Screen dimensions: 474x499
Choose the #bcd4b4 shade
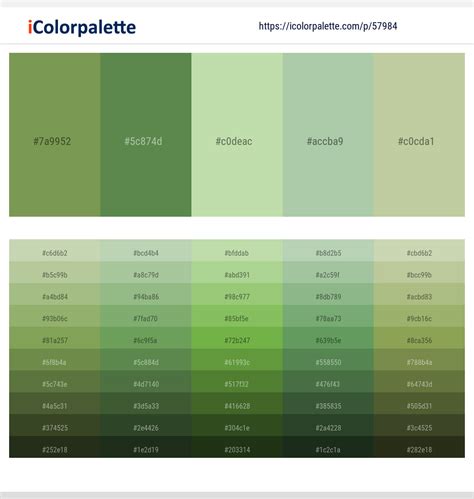pos(146,251)
